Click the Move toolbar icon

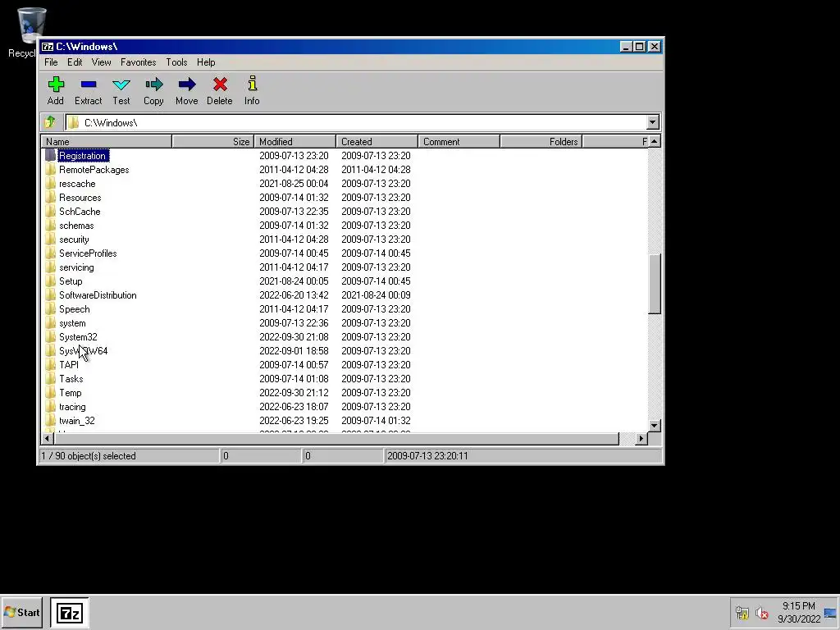(x=187, y=84)
